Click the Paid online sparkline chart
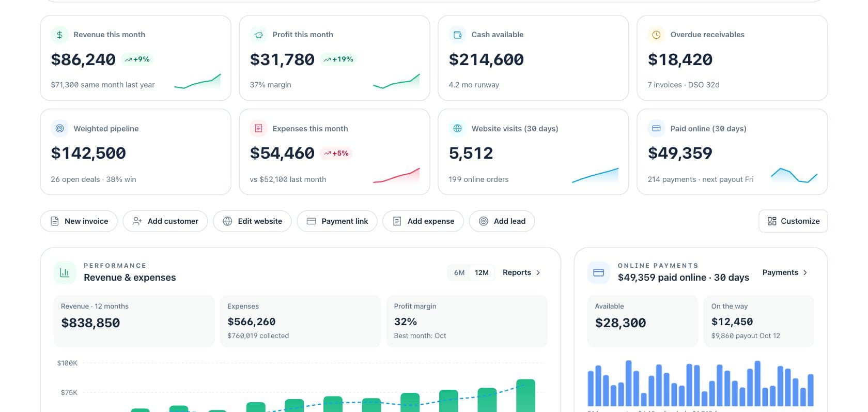The image size is (868, 412). click(x=794, y=175)
